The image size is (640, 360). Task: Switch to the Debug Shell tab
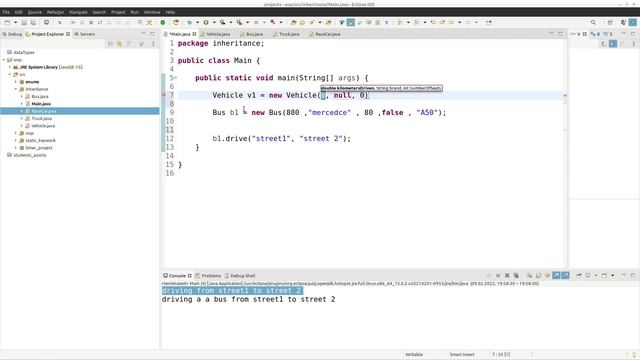point(240,276)
